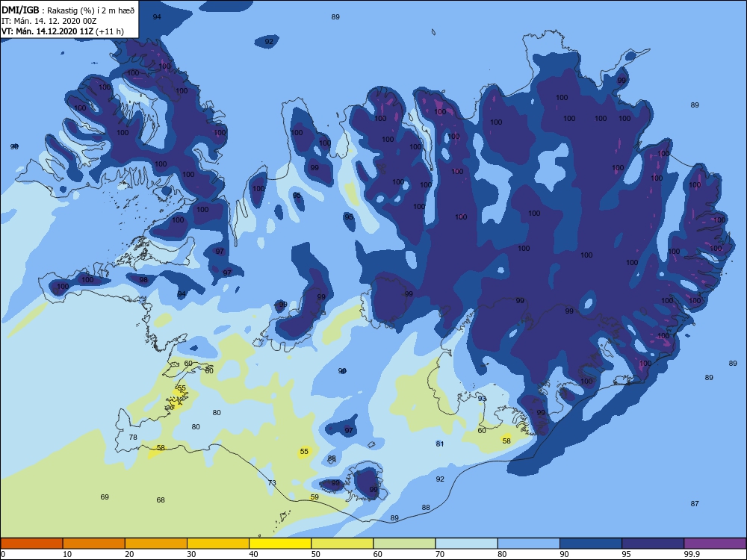
Task: Click the '68' humidity value over the sea
Action: click(x=161, y=500)
